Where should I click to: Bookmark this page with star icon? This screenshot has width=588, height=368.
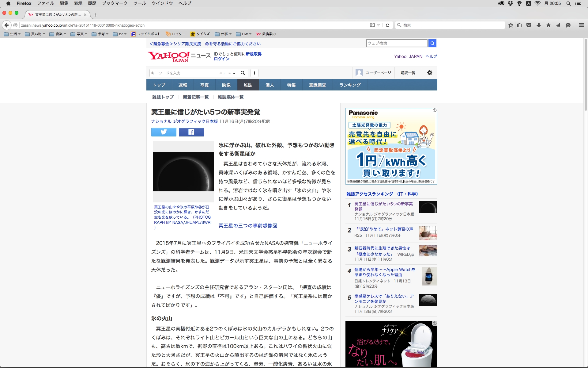[x=511, y=25]
